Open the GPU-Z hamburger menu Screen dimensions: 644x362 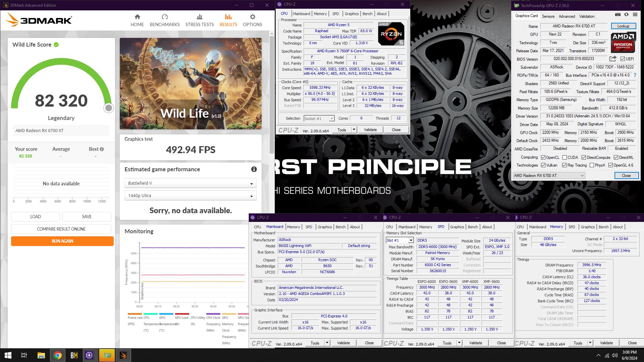click(x=635, y=15)
